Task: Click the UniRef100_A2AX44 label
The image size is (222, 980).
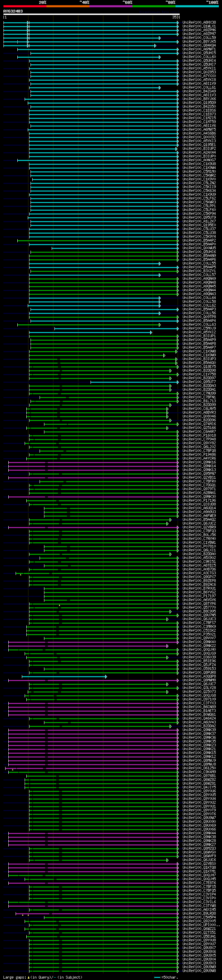Action: point(199,153)
